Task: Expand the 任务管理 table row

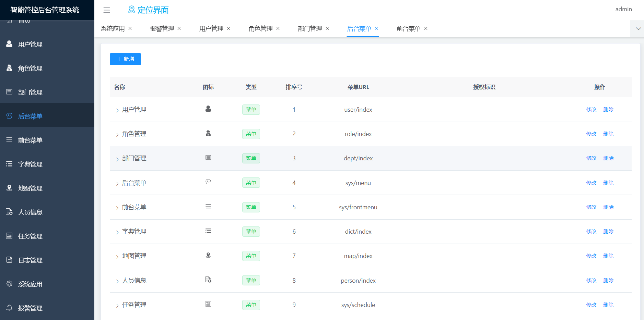Action: [117, 305]
